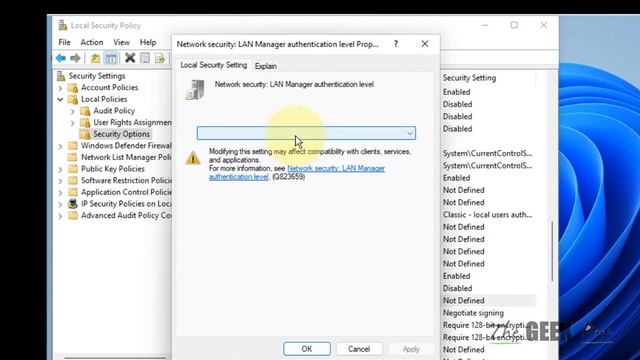
Task: Expand the User Rights Assignment node
Action: coord(72,122)
